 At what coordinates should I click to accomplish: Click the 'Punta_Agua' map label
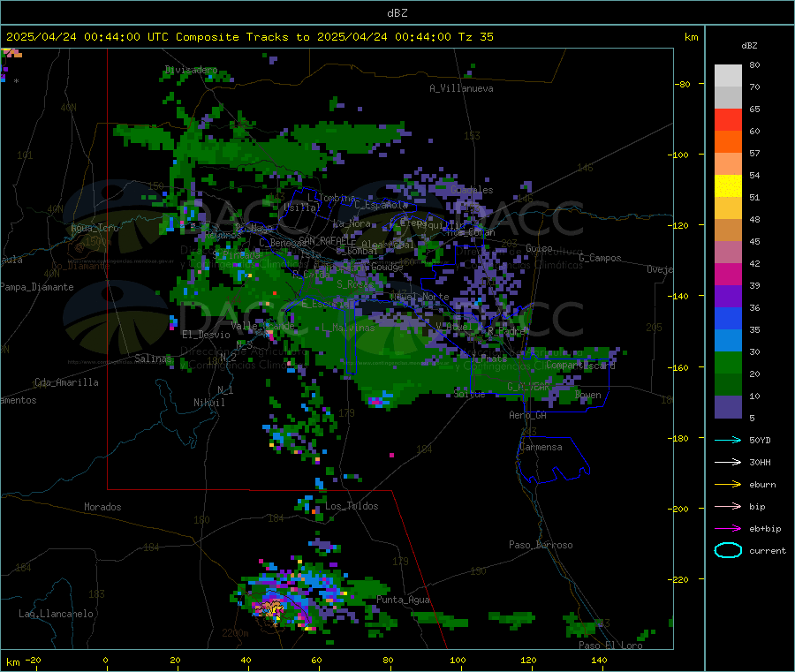click(x=403, y=600)
